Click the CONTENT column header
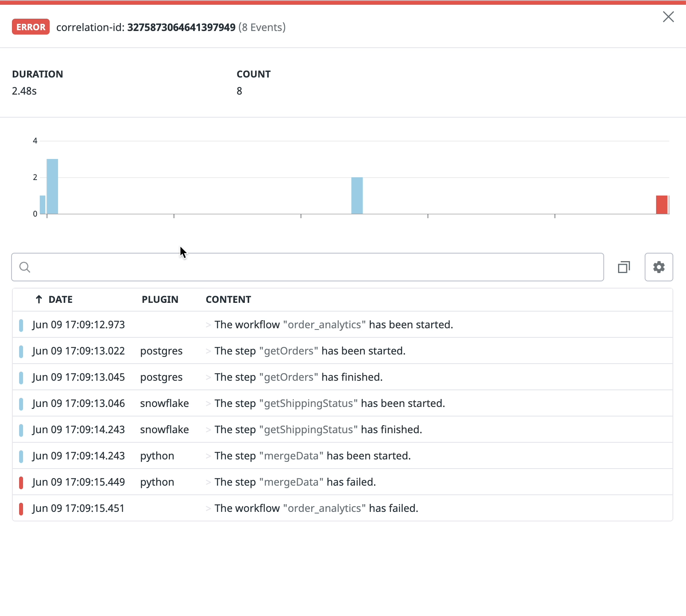 tap(228, 299)
